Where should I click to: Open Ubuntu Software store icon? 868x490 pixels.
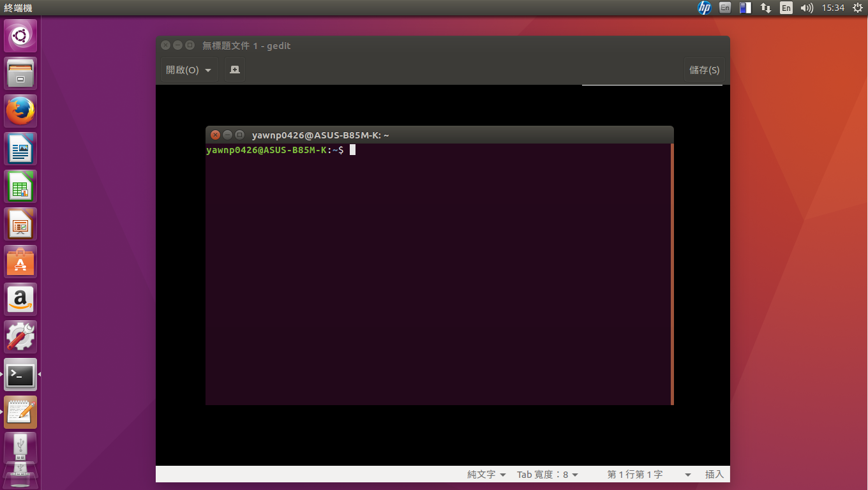(x=20, y=262)
